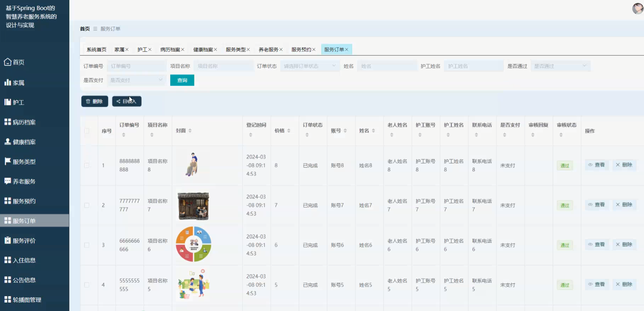Click 查看 on the first order row
This screenshot has height=311, width=644.
coord(597,165)
